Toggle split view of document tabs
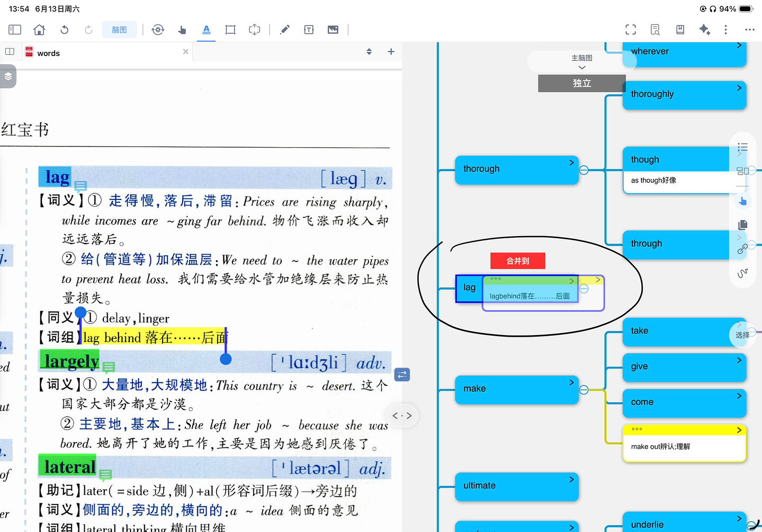Screen dimensions: 762x532 [10, 51]
